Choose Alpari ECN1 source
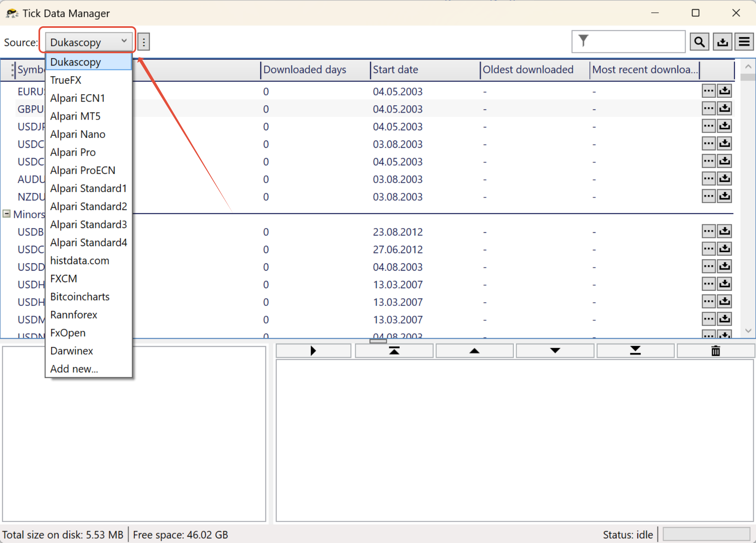The width and height of the screenshot is (756, 543). tap(89, 98)
